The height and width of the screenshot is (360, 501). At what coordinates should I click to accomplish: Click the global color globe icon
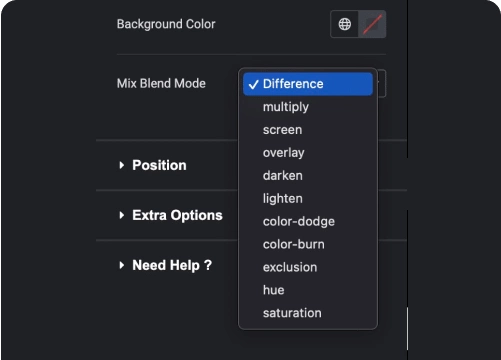[344, 24]
